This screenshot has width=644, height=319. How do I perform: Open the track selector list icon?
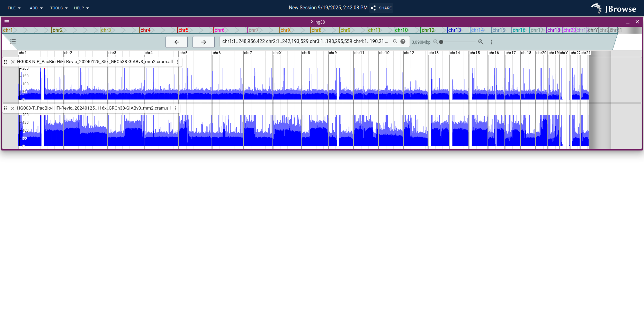click(x=13, y=42)
